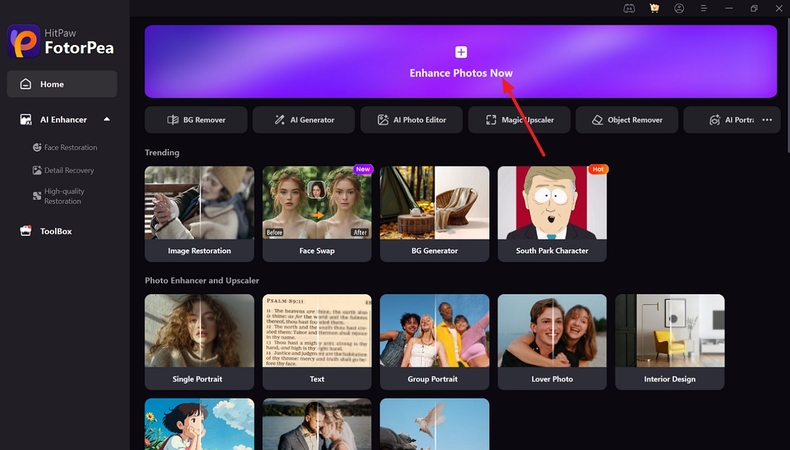The height and width of the screenshot is (450, 790).
Task: Open the anime girl illustration card
Action: click(x=200, y=424)
